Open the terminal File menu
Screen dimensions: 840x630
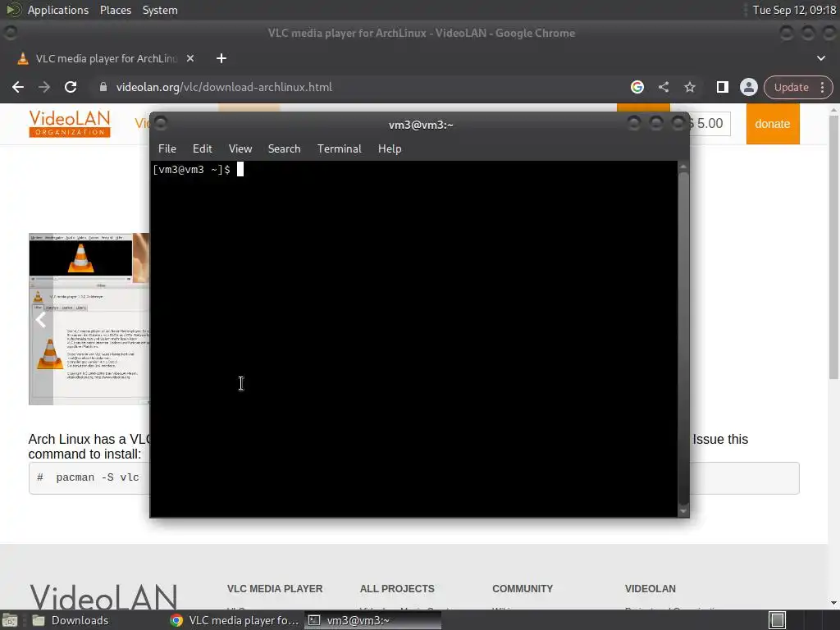[167, 149]
